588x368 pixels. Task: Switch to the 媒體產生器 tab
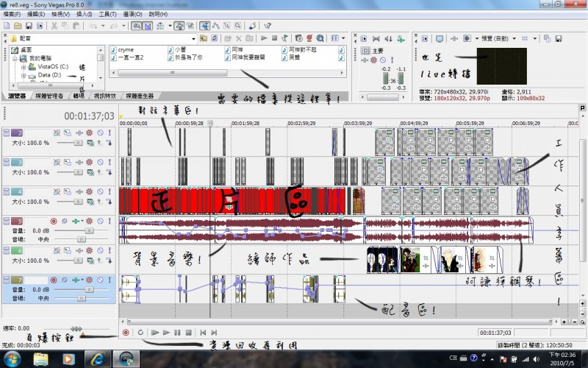(140, 96)
